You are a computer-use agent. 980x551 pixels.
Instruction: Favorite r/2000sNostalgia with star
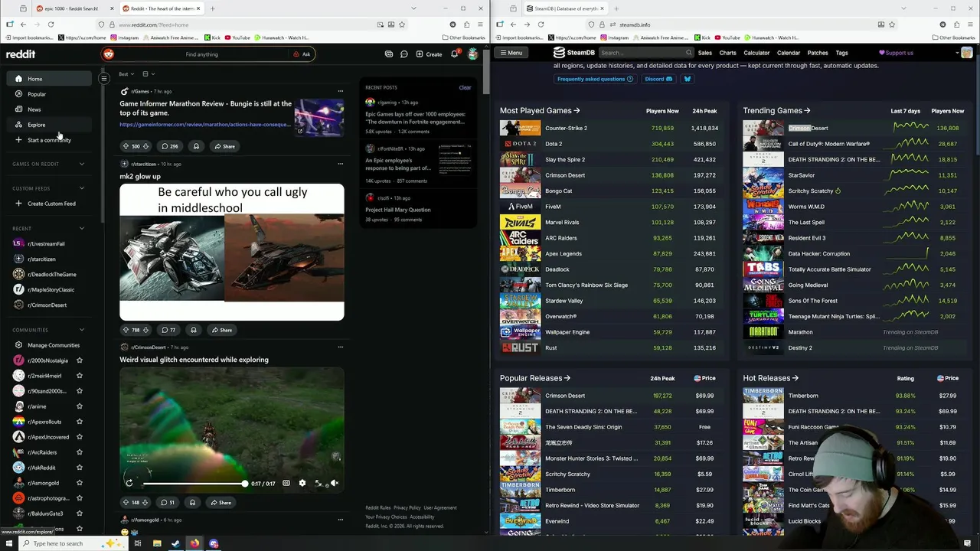click(x=79, y=360)
